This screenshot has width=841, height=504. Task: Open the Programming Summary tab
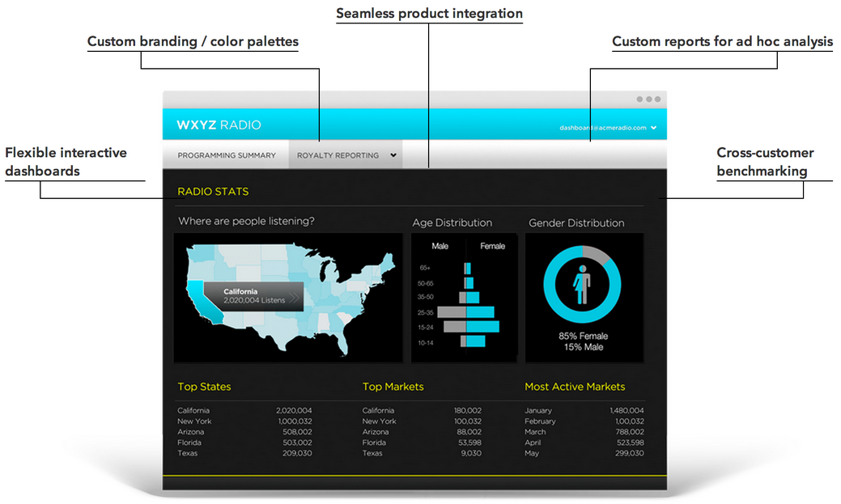point(227,155)
